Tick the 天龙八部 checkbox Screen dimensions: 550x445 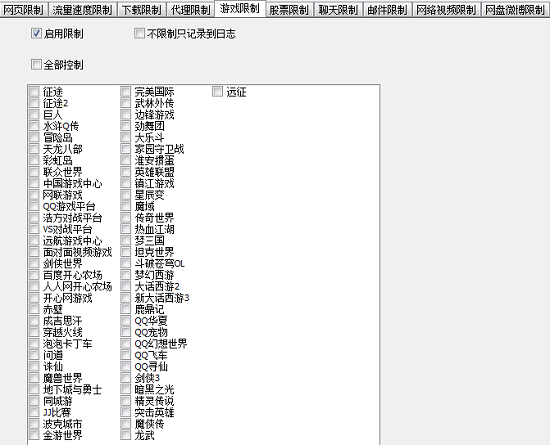(x=34, y=149)
